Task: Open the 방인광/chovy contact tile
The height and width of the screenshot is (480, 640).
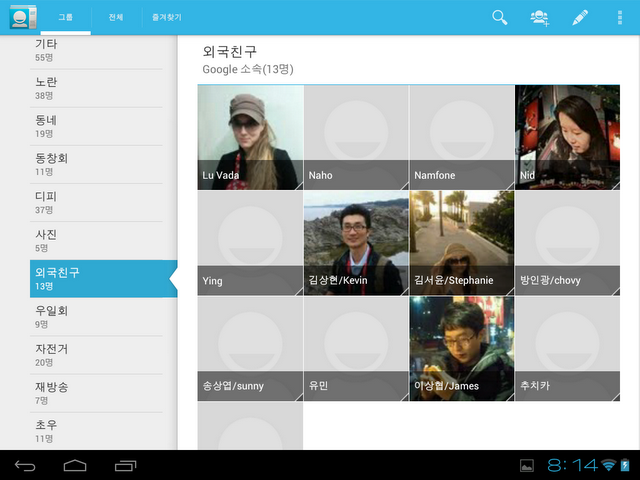Action: (567, 243)
